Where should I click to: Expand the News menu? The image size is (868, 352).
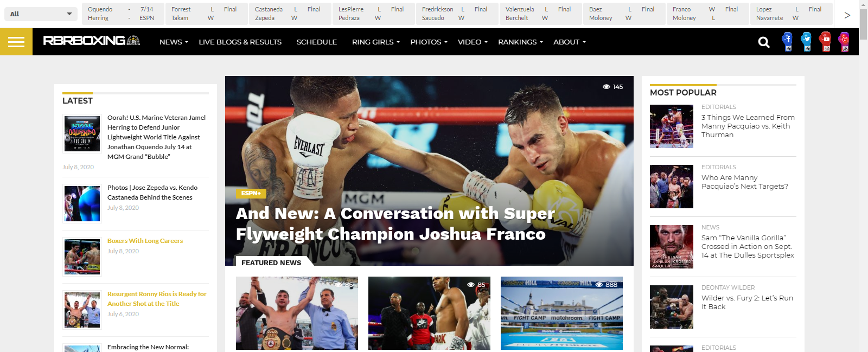click(174, 42)
